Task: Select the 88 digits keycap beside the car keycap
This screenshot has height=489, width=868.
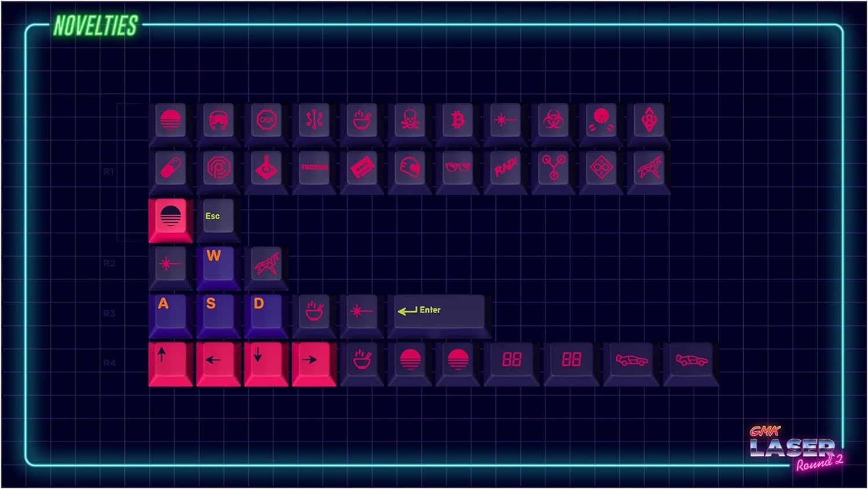Action: pos(571,364)
